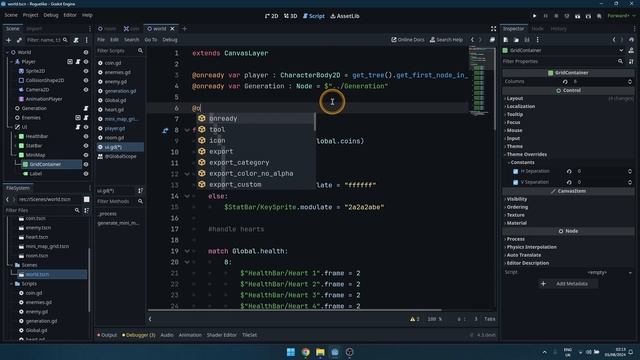Run the project with the play icon
640x360 pixels.
(534, 16)
